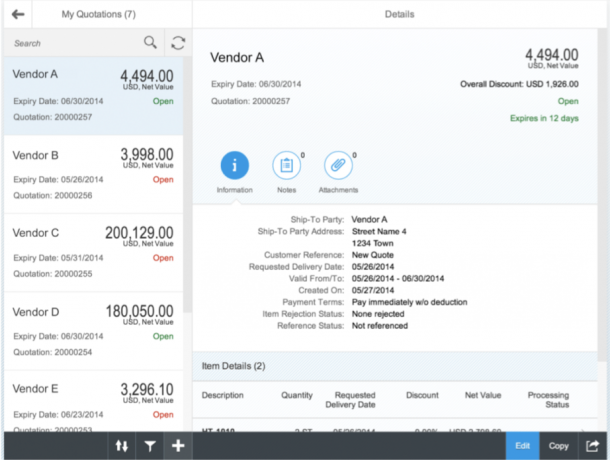
Task: Add a new quotation with plus icon
Action: click(178, 446)
